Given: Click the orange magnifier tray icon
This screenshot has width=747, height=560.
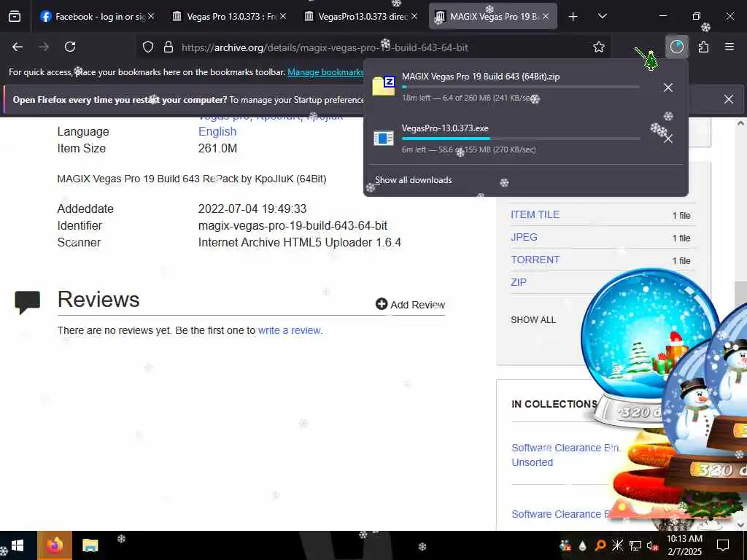Looking at the screenshot, I should coord(600,545).
